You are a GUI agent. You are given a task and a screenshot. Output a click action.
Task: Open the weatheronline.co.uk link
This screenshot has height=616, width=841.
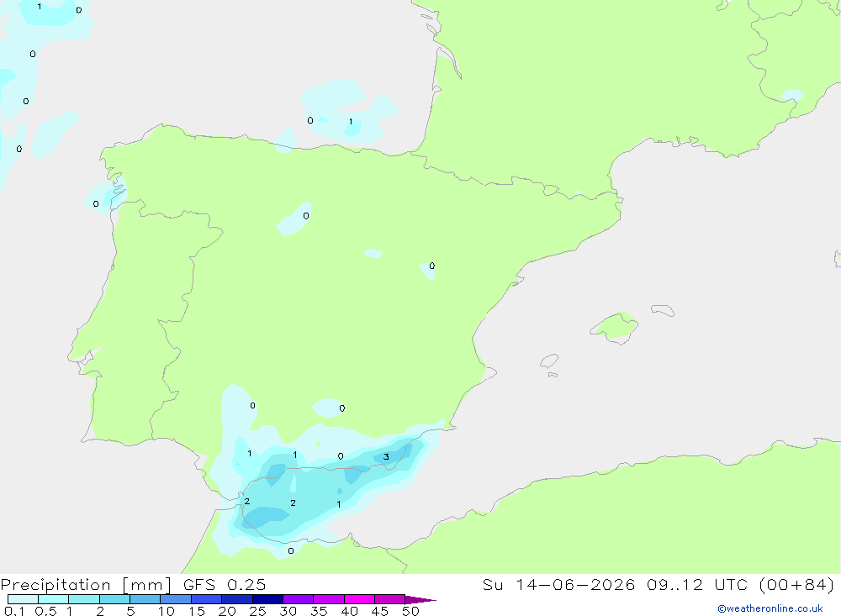[770, 608]
